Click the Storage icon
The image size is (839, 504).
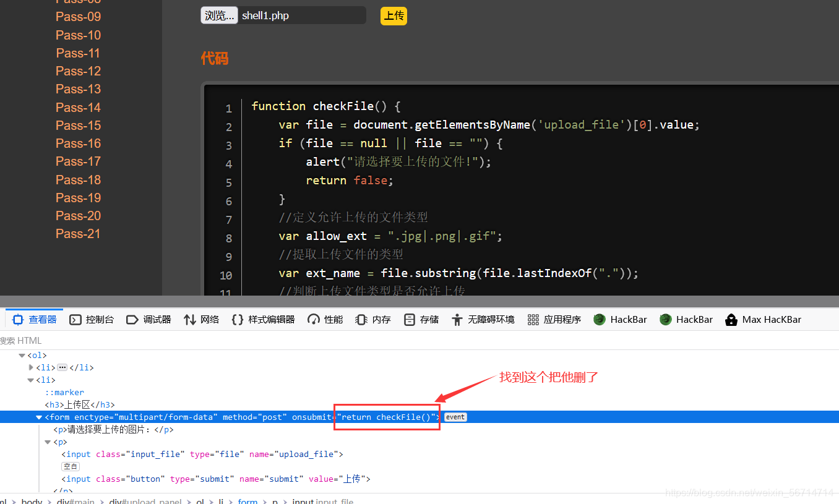[x=409, y=320]
